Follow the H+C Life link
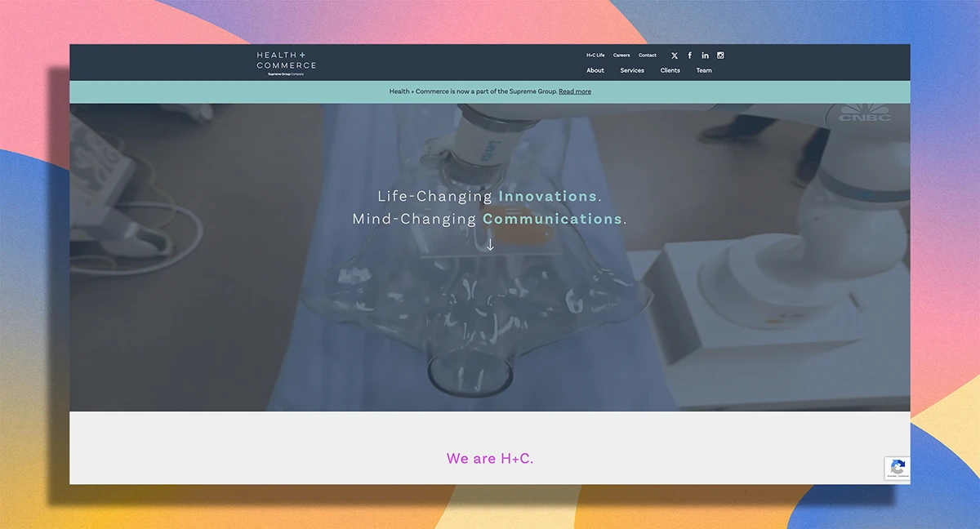The width and height of the screenshot is (980, 529). [595, 56]
